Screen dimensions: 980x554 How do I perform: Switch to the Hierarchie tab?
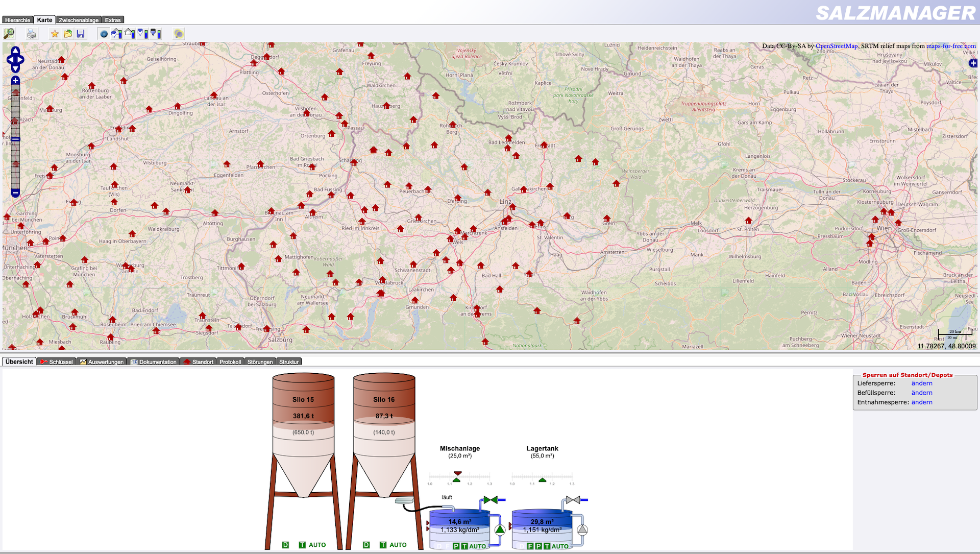point(17,20)
